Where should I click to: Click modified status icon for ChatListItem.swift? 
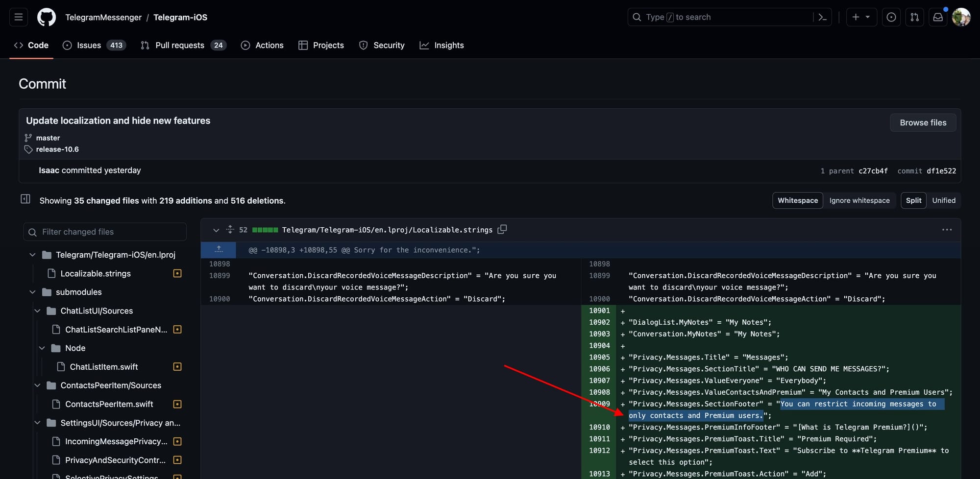tap(177, 367)
